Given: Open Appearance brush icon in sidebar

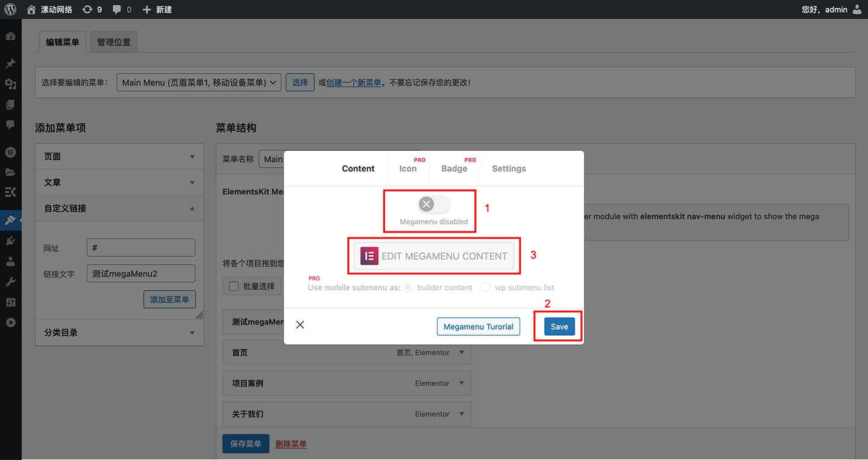Looking at the screenshot, I should [x=10, y=220].
